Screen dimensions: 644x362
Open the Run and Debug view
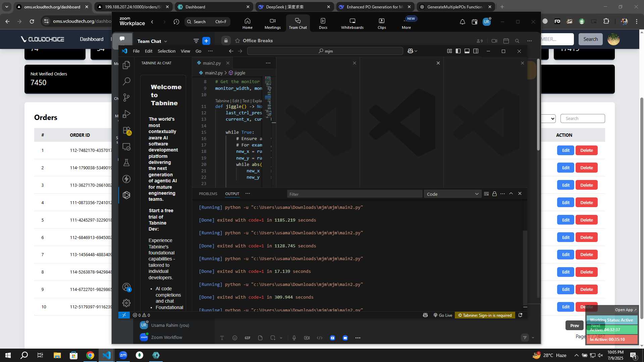126,114
